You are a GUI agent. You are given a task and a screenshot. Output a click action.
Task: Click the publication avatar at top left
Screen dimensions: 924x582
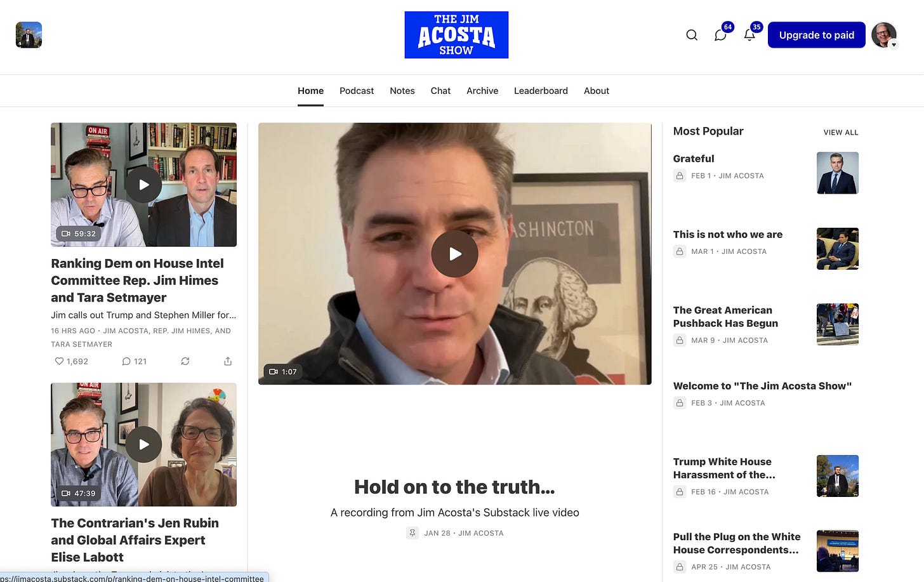[29, 35]
